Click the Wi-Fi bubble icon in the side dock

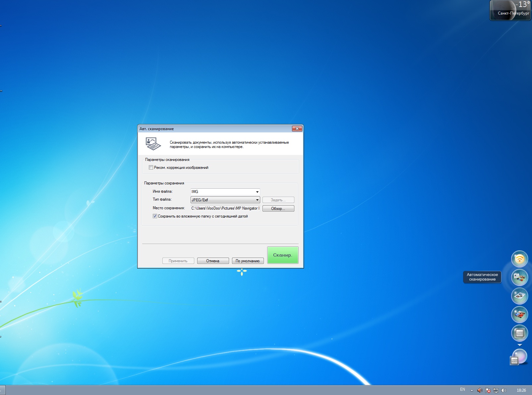click(519, 259)
